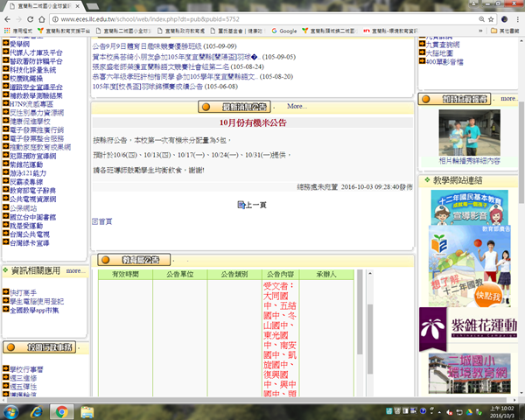The width and height of the screenshot is (525, 420).
Task: Open the apps grid in bookmarks bar
Action: pos(7,31)
